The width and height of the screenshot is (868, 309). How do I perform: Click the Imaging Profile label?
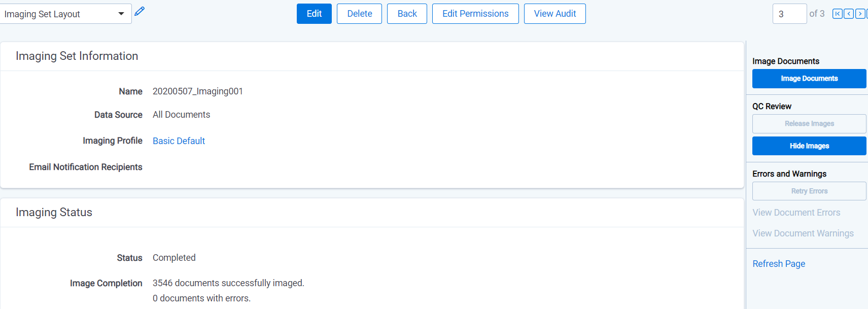coord(113,141)
